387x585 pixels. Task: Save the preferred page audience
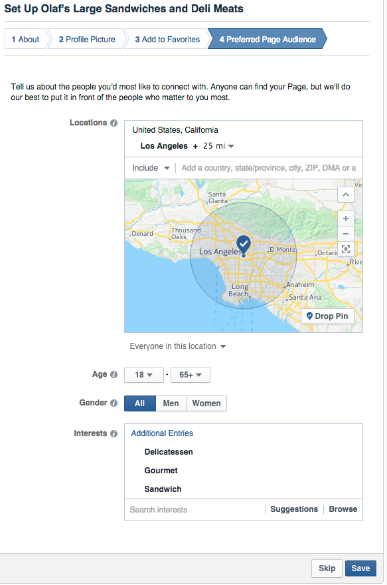point(361,568)
